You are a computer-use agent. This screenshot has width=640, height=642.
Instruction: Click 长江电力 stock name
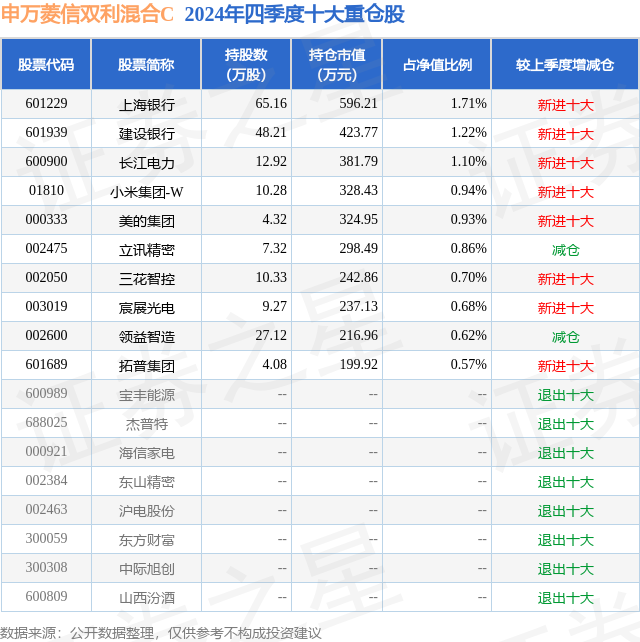point(147,163)
